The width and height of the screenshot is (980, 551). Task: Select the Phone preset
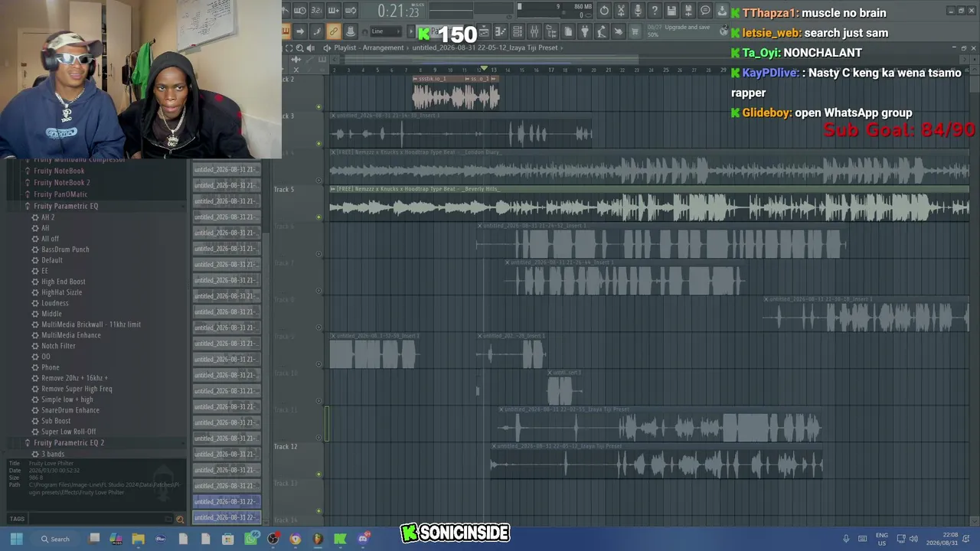coord(50,367)
